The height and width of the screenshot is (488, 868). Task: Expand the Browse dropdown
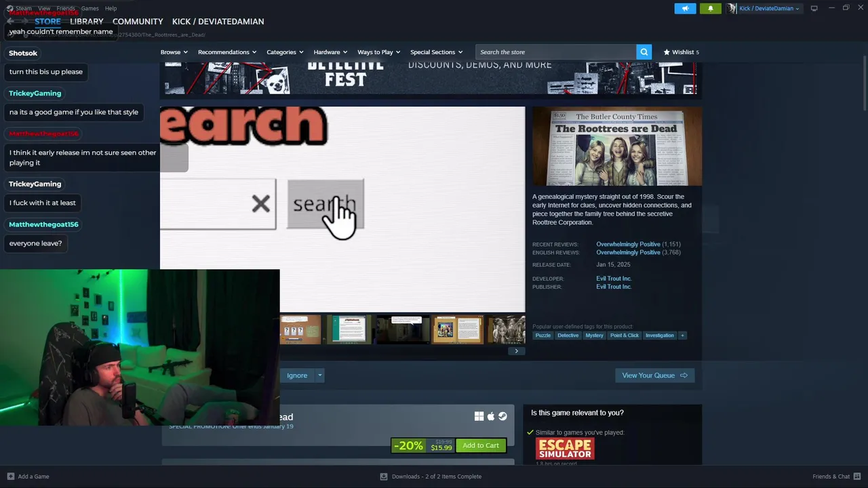pyautogui.click(x=174, y=52)
